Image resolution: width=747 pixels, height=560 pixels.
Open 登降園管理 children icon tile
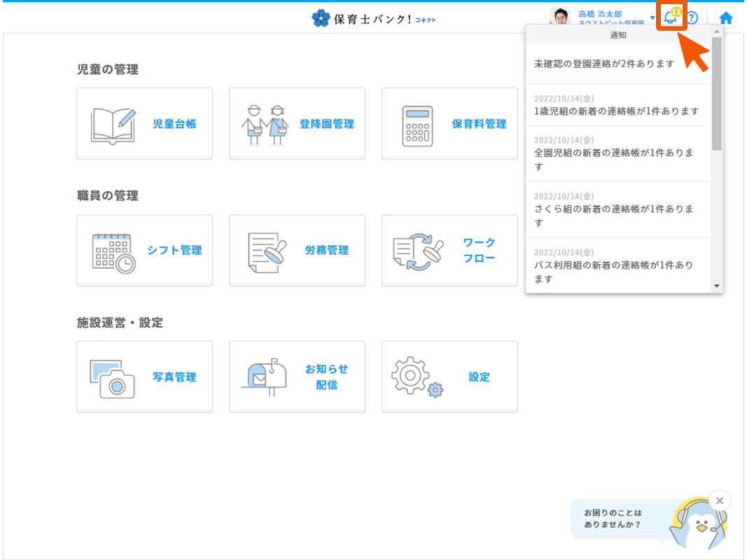(297, 124)
